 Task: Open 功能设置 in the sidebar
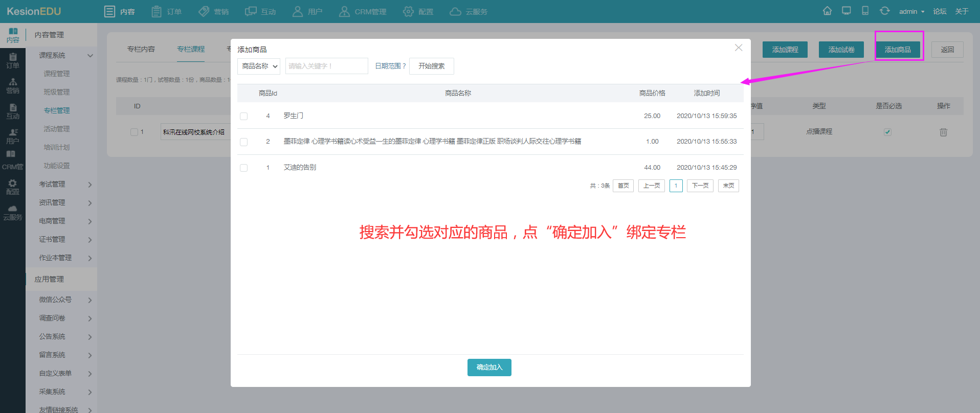57,166
